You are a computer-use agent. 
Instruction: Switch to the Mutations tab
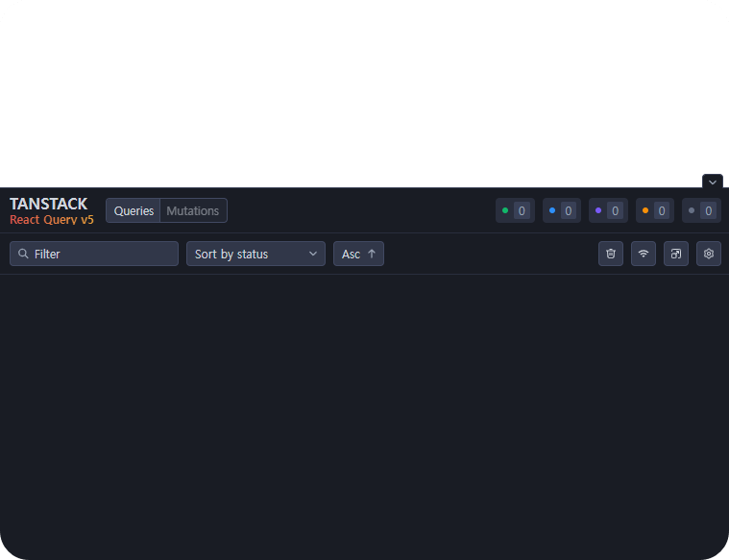pos(193,210)
